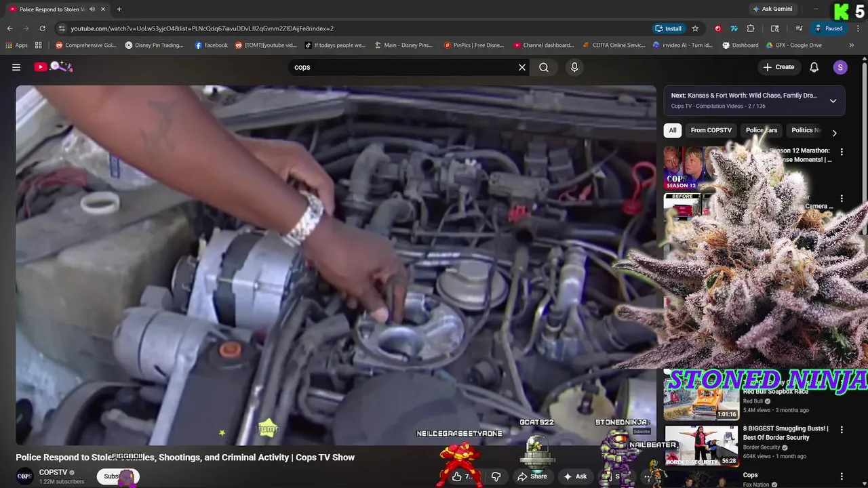The height and width of the screenshot is (488, 868).
Task: Show more filter chips with the arrow
Action: coord(834,133)
